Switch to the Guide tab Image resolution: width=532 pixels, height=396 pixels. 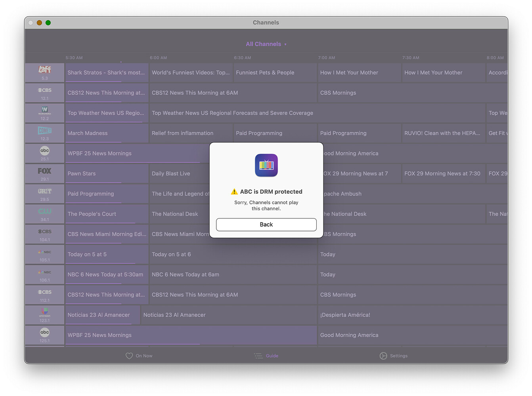point(266,356)
